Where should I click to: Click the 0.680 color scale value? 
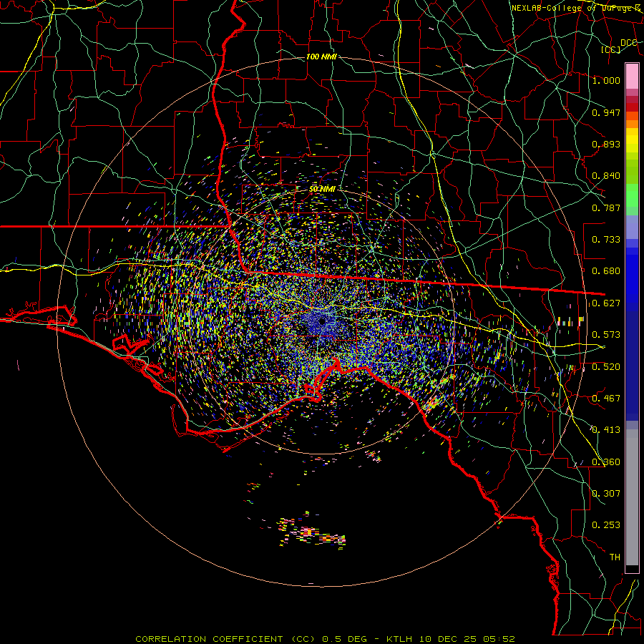point(606,271)
